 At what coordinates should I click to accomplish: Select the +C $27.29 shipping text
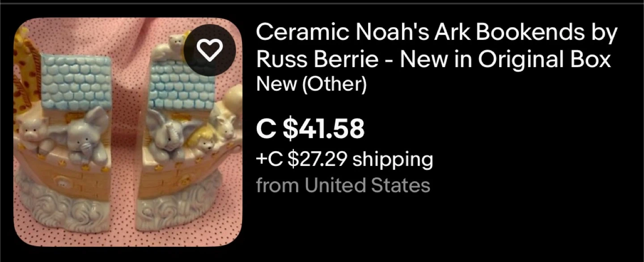[x=344, y=159]
